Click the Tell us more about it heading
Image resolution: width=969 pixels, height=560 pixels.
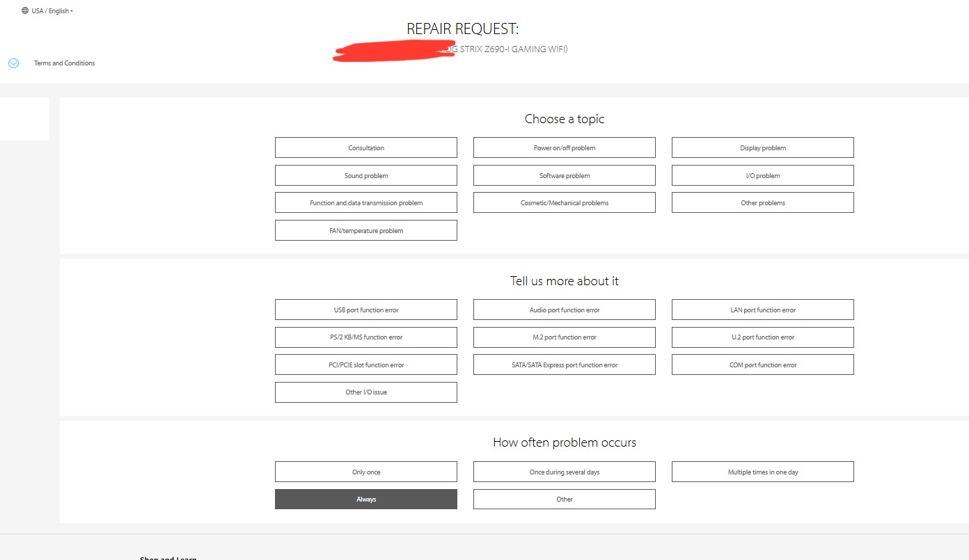565,281
